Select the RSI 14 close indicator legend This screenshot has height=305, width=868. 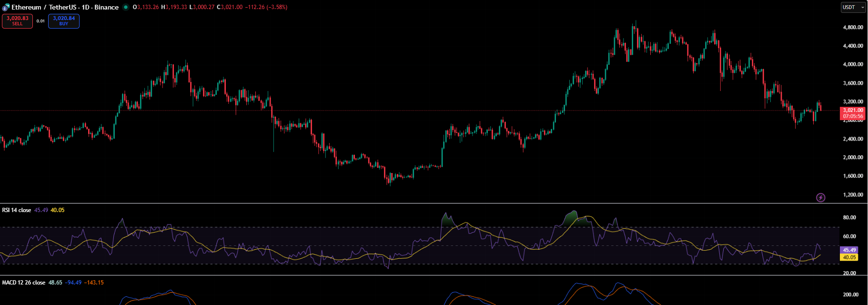17,210
